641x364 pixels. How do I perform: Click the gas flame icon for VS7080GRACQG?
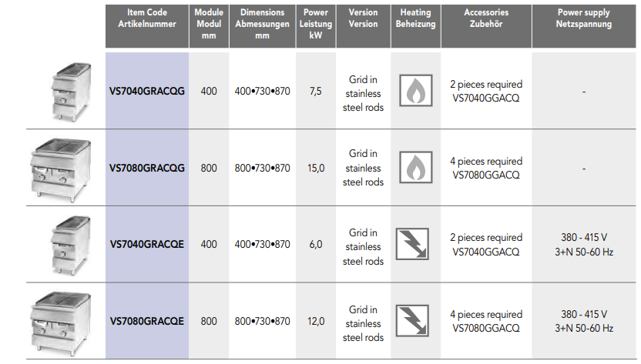(414, 168)
